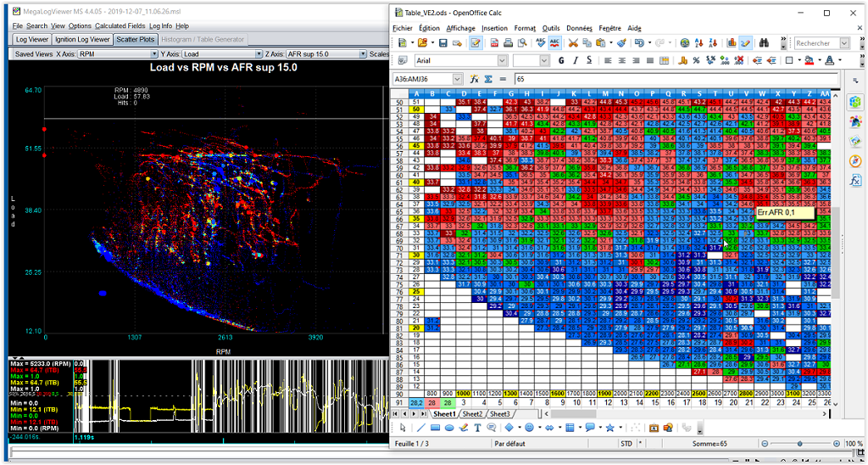Click the Sum sigma icon

pyautogui.click(x=489, y=79)
